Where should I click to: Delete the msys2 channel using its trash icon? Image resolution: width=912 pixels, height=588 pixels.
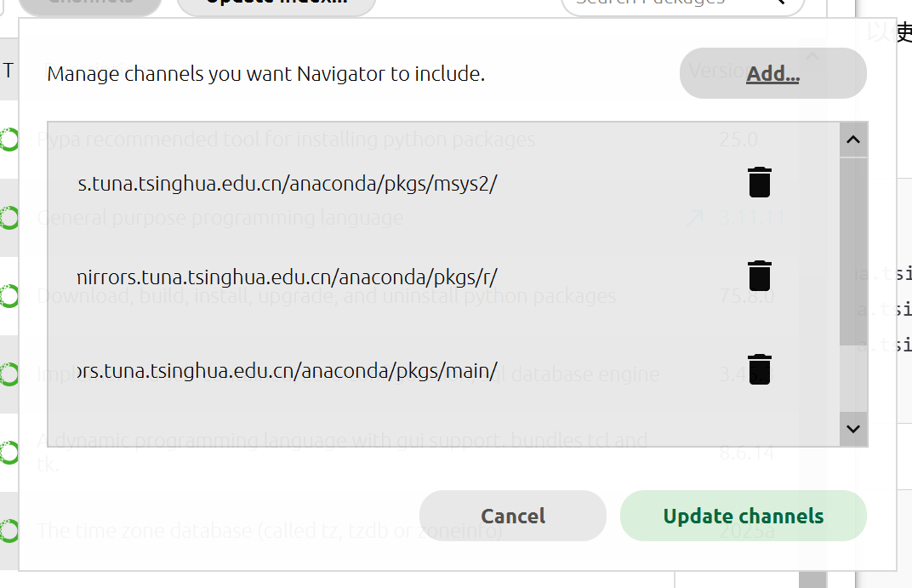click(x=759, y=182)
